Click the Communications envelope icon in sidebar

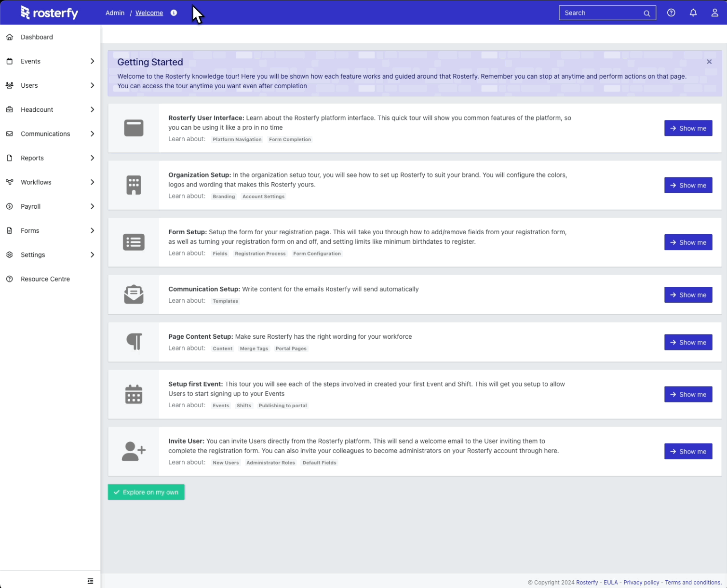tap(10, 134)
